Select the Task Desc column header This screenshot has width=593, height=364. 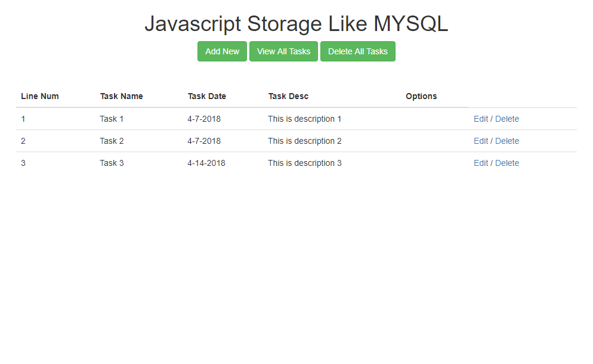tap(288, 96)
